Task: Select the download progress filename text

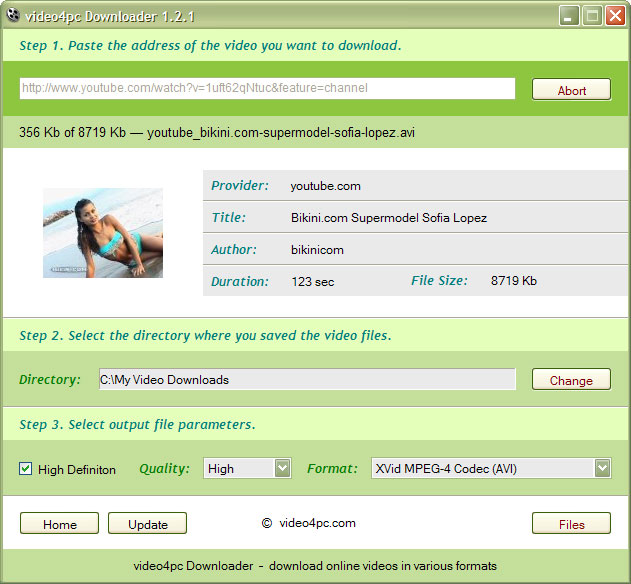Action: (281, 132)
